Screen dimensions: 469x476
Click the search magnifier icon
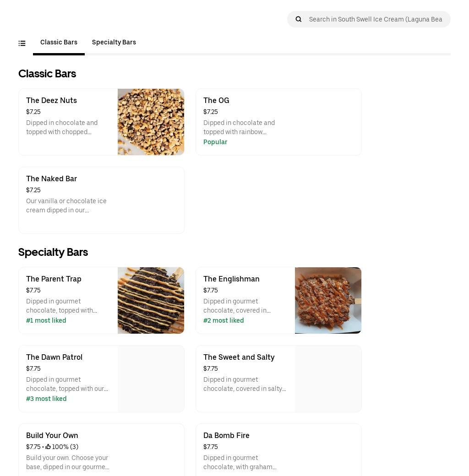point(299,19)
